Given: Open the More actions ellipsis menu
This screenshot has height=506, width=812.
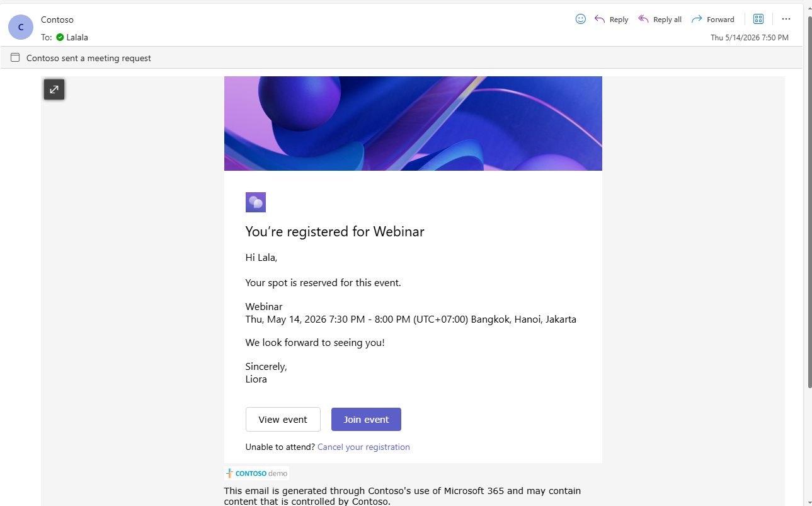Looking at the screenshot, I should [786, 19].
